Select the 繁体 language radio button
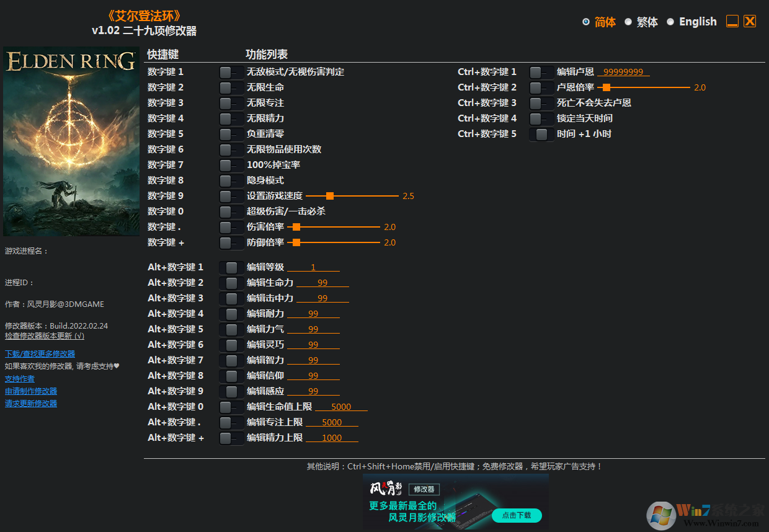This screenshot has height=532, width=769. click(628, 22)
